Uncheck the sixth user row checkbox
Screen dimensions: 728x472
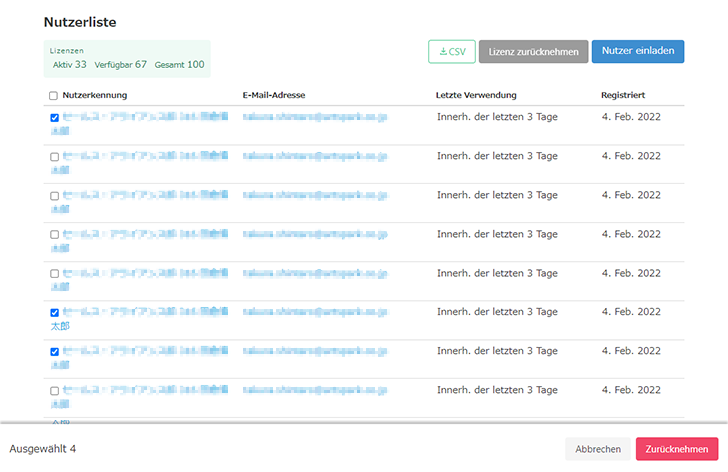click(54, 313)
